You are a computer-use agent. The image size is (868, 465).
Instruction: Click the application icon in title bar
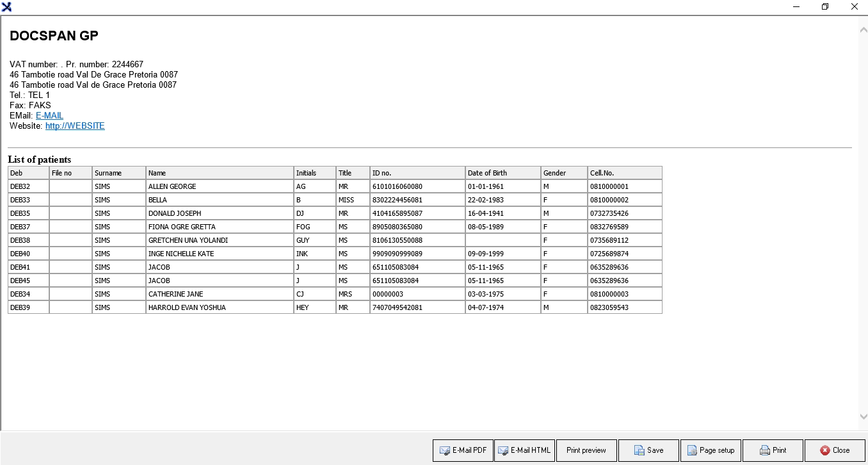click(6, 7)
